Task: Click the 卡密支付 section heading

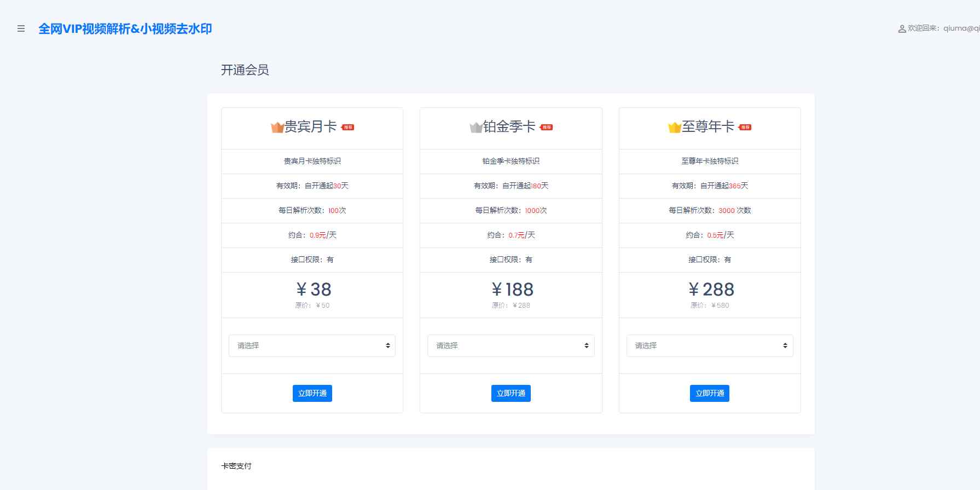Action: (236, 466)
